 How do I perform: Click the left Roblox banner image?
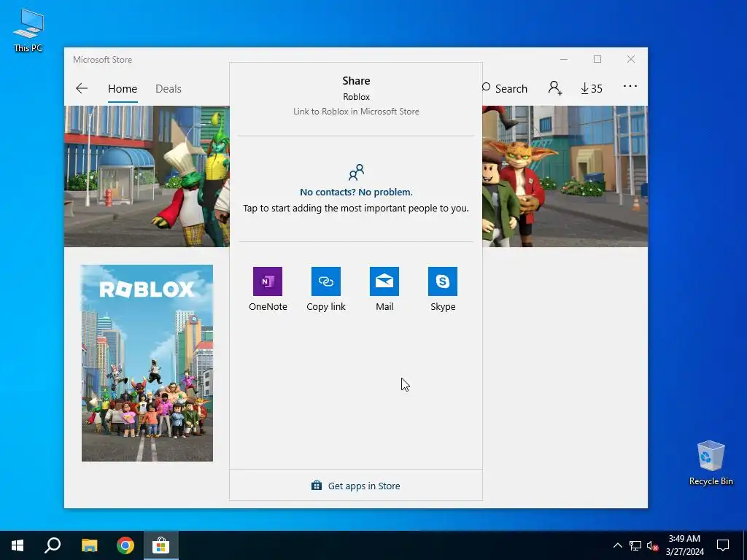tap(147, 176)
